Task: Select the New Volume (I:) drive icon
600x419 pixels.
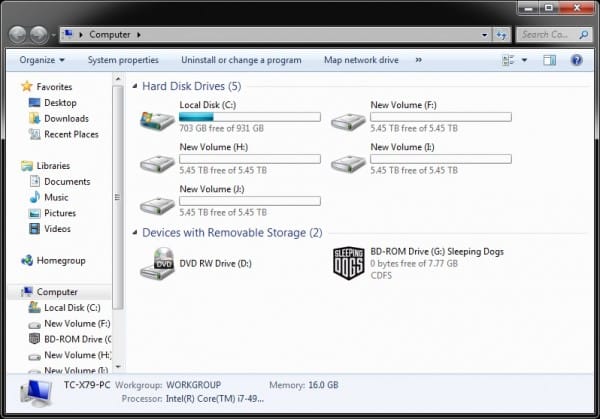Action: (x=348, y=164)
